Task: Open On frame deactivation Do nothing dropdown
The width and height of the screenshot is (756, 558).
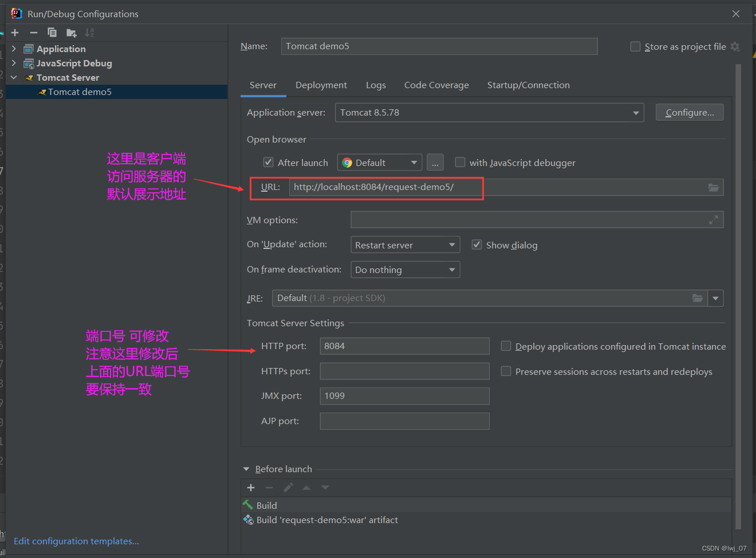Action: [x=405, y=270]
